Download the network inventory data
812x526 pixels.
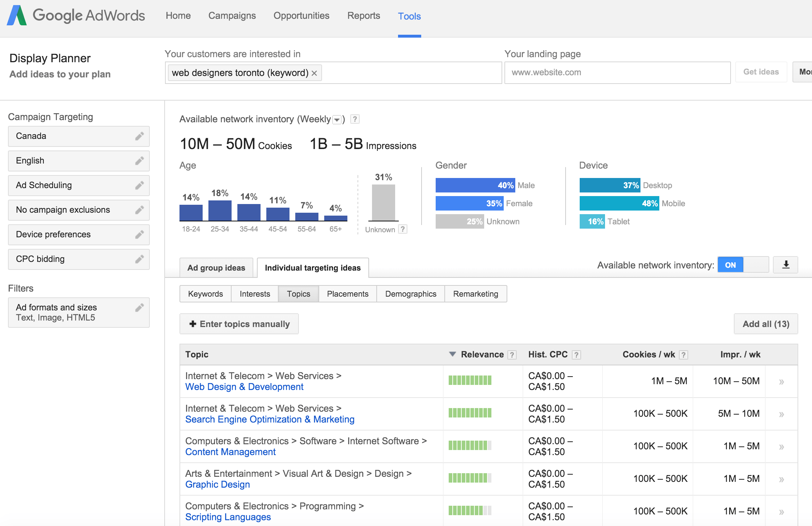pos(785,264)
